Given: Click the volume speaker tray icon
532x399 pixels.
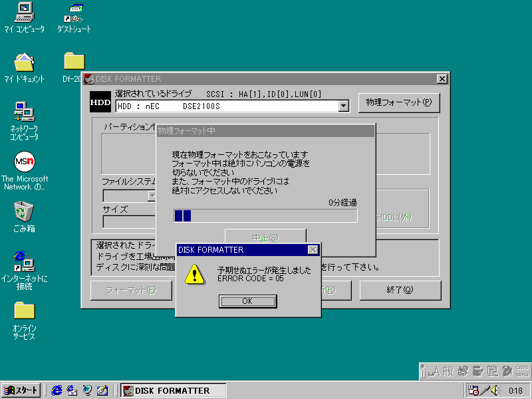Looking at the screenshot, I should 495,390.
